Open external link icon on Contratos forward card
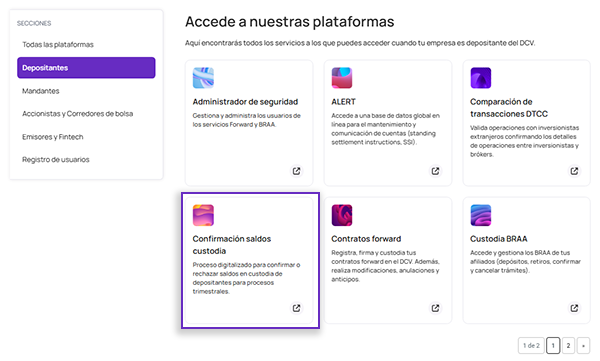Image resolution: width=600 pixels, height=361 pixels. [x=435, y=308]
